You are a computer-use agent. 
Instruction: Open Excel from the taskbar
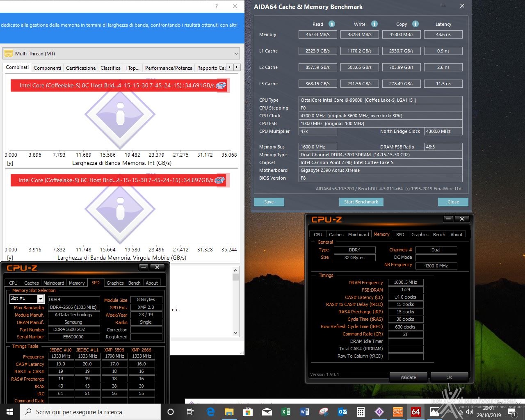tap(286, 412)
